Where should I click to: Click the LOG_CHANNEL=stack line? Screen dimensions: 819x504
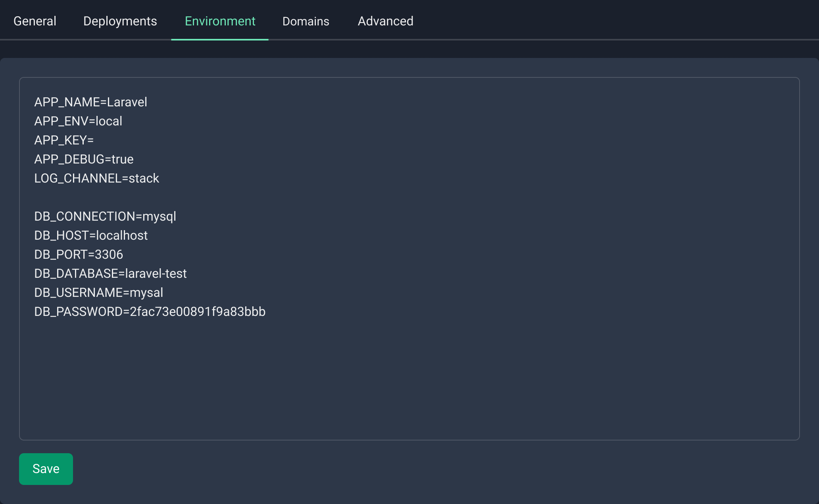click(x=96, y=178)
